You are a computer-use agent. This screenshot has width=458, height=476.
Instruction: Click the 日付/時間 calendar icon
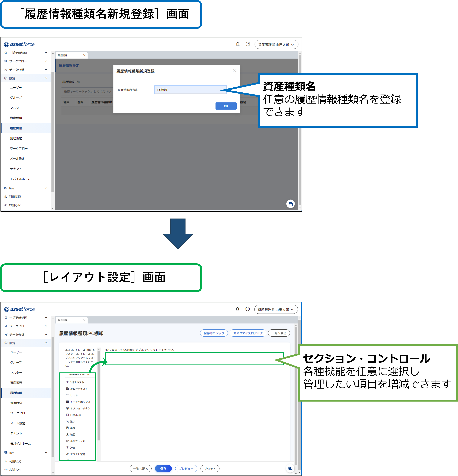67,415
